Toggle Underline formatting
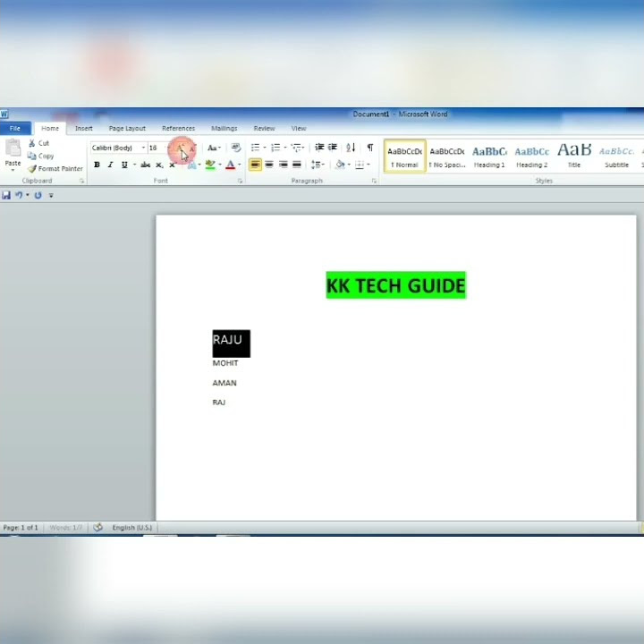 (124, 165)
